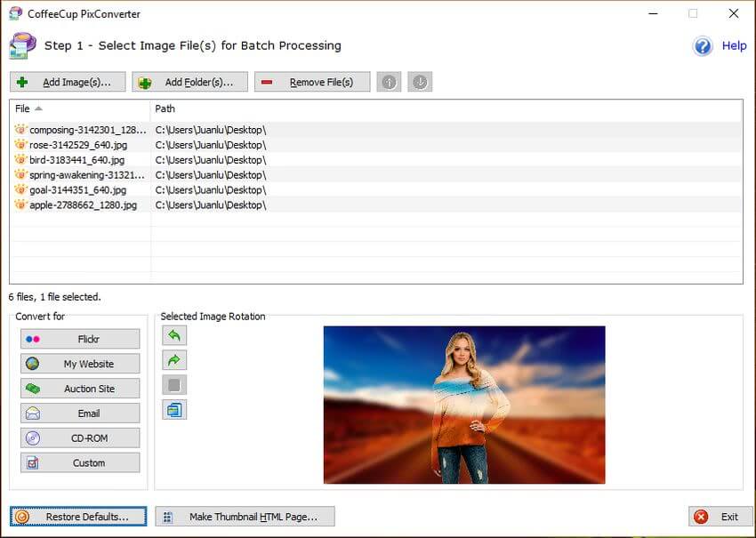Click the CoffeeCup PixConverter title bar icon
This screenshot has width=756, height=538.
[15, 13]
